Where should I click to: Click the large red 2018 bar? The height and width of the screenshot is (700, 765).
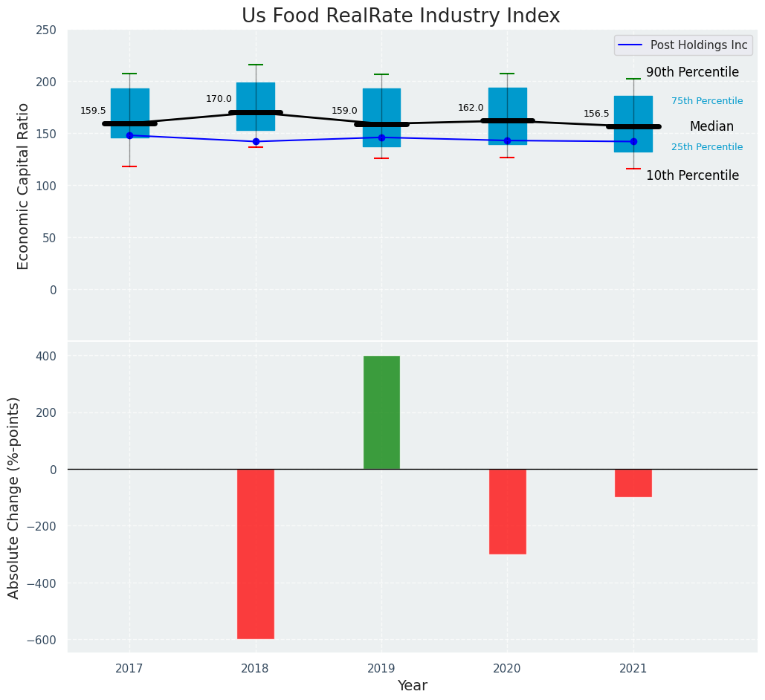(255, 554)
